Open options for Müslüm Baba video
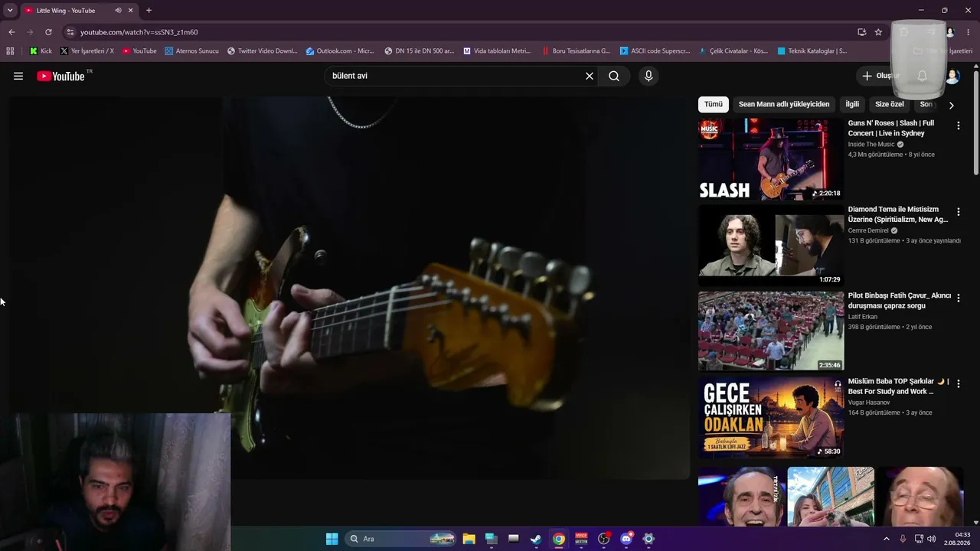 tap(959, 384)
